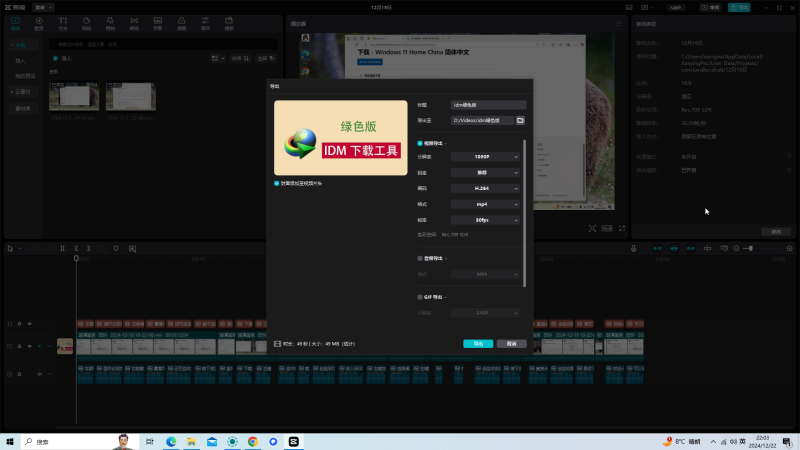
Task: Open the Filters tab with the three-circles icon
Action: pyautogui.click(x=181, y=23)
